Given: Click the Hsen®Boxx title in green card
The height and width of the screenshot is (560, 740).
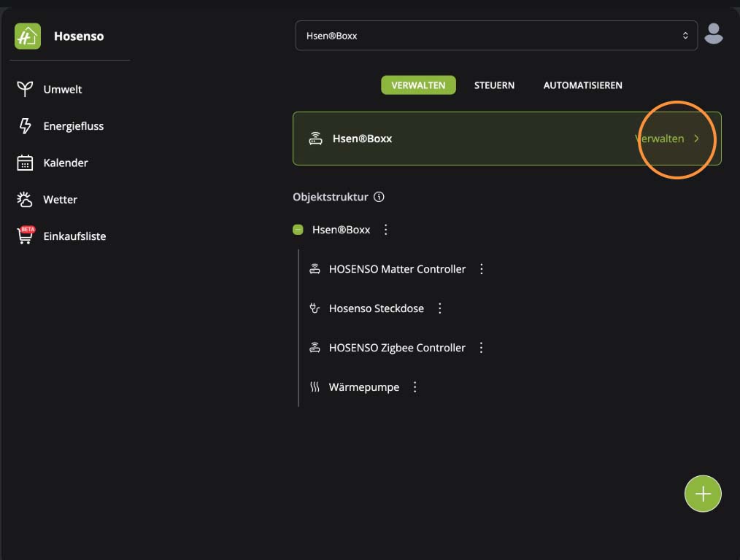Looking at the screenshot, I should click(x=362, y=138).
